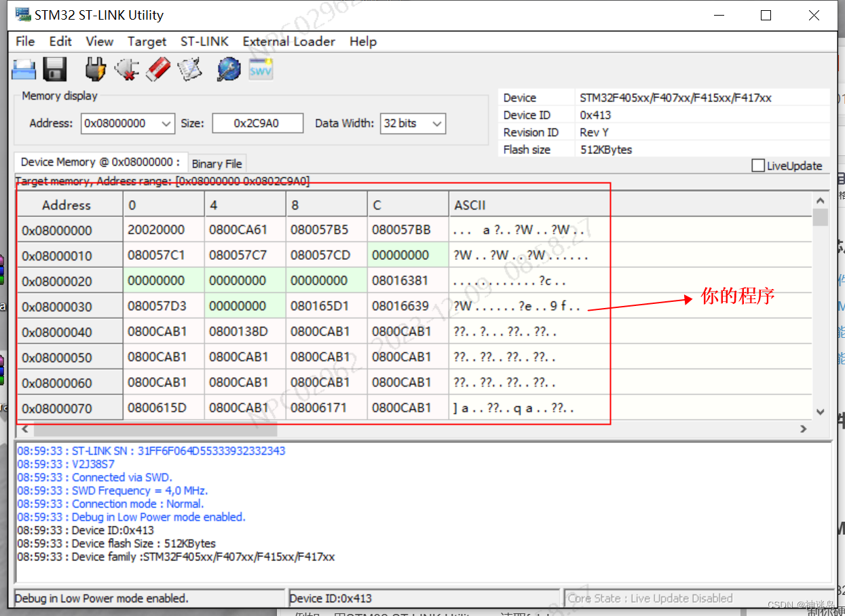This screenshot has width=845, height=616.
Task: Click the row address 0x08000050
Action: (x=70, y=357)
